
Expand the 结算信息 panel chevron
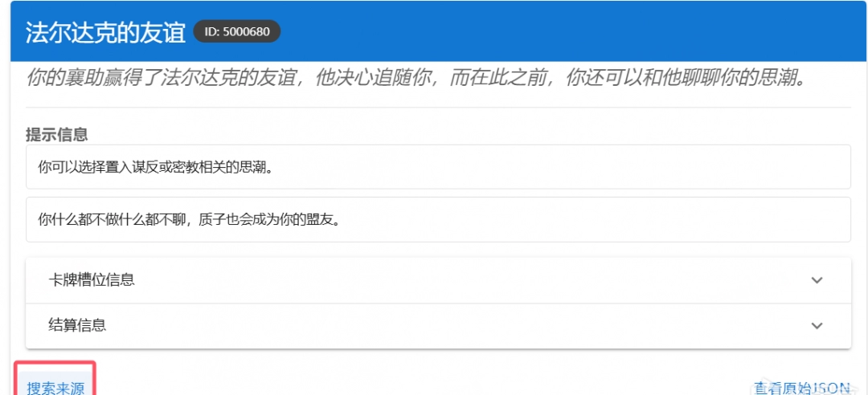(x=817, y=325)
